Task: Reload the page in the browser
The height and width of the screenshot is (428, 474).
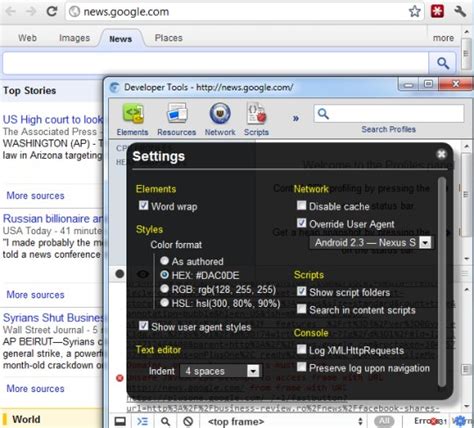Action: pyautogui.click(x=52, y=11)
